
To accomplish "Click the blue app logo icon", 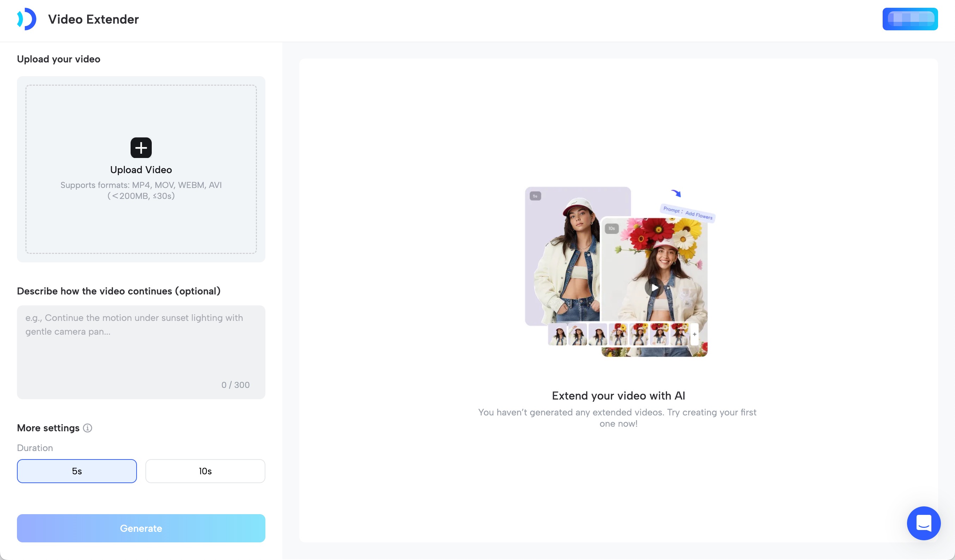I will (26, 19).
